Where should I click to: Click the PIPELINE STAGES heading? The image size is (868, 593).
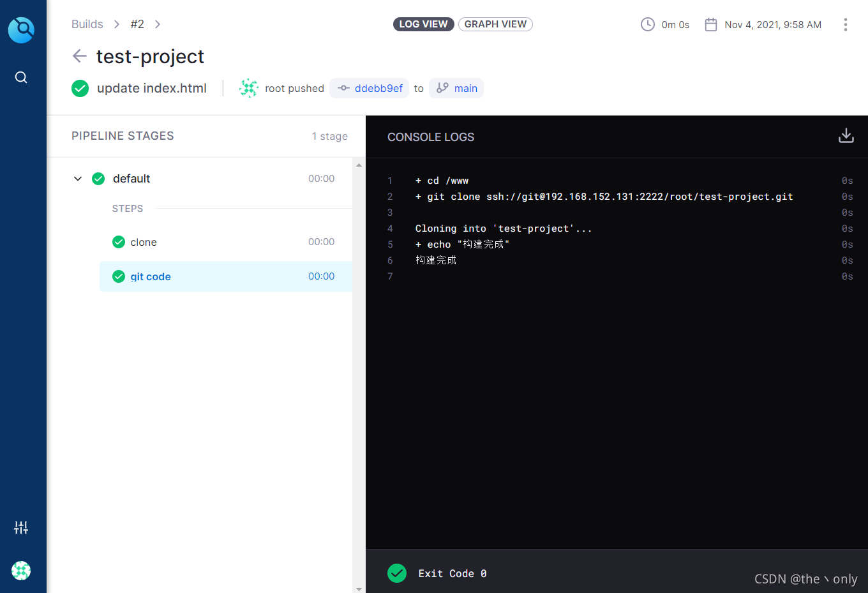click(123, 136)
